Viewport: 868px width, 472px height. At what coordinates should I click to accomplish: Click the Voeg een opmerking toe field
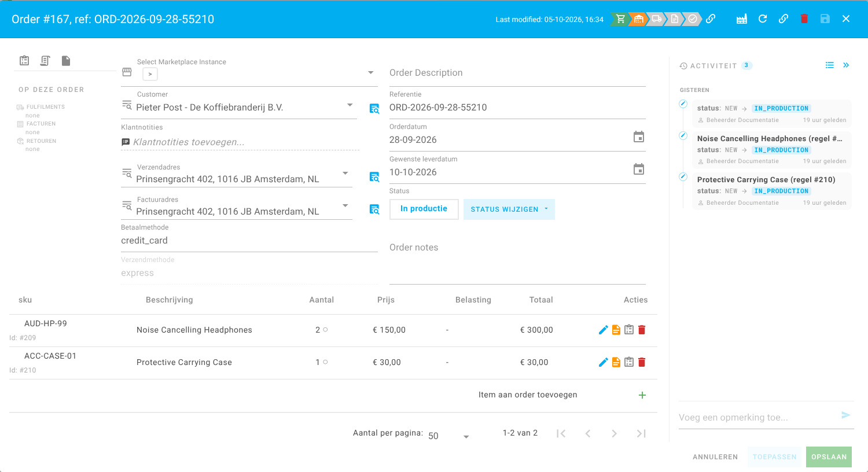(x=757, y=418)
